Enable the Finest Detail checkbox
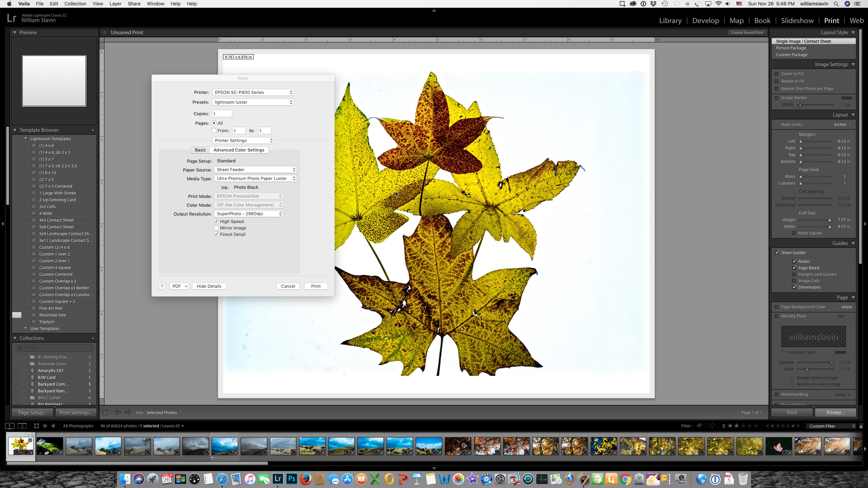 coord(217,234)
